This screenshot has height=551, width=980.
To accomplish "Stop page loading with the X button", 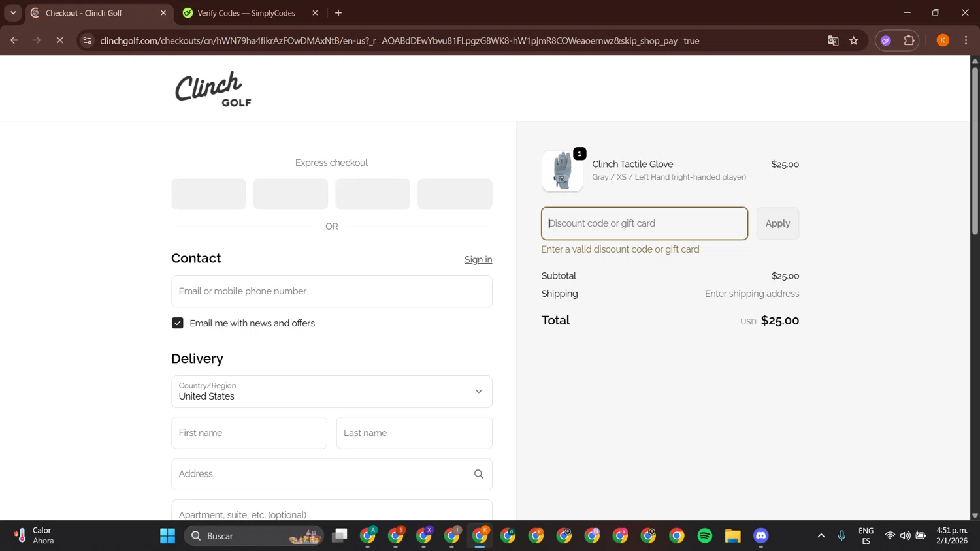I will [59, 40].
